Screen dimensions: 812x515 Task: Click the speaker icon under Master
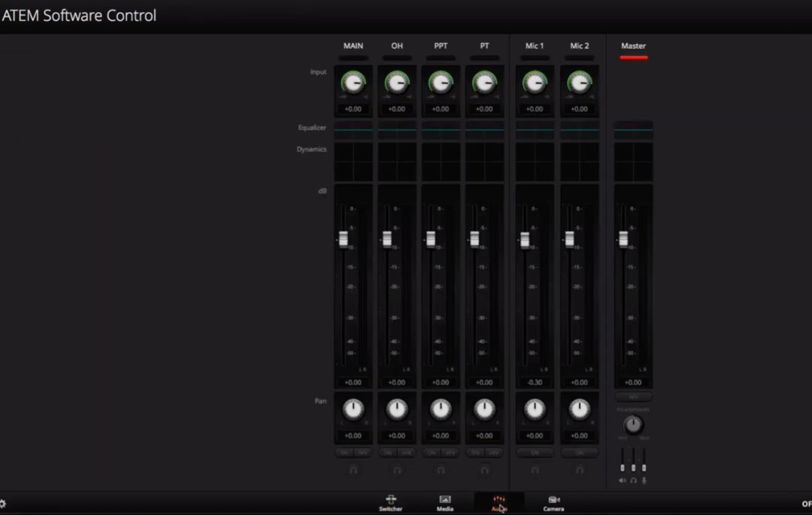(622, 480)
